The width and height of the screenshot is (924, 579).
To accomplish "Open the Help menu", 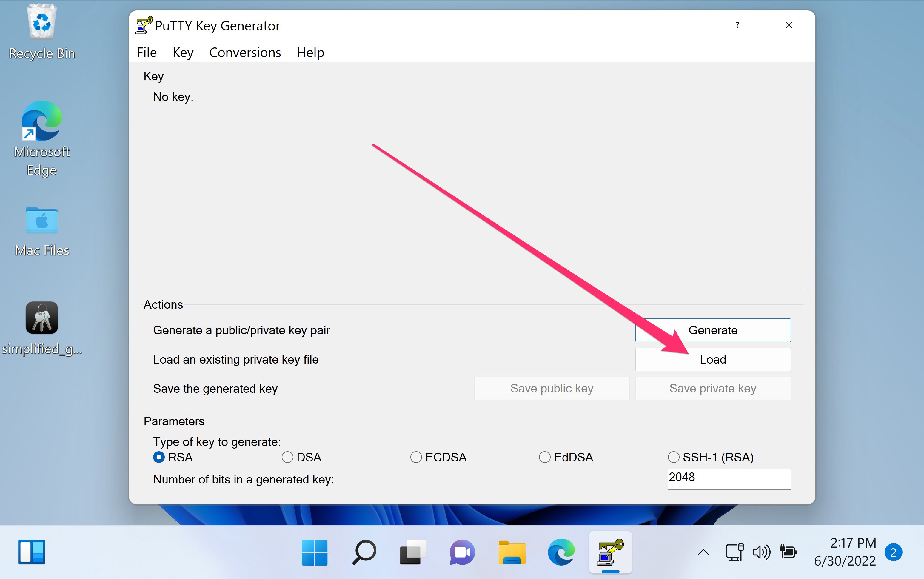I will [x=310, y=52].
